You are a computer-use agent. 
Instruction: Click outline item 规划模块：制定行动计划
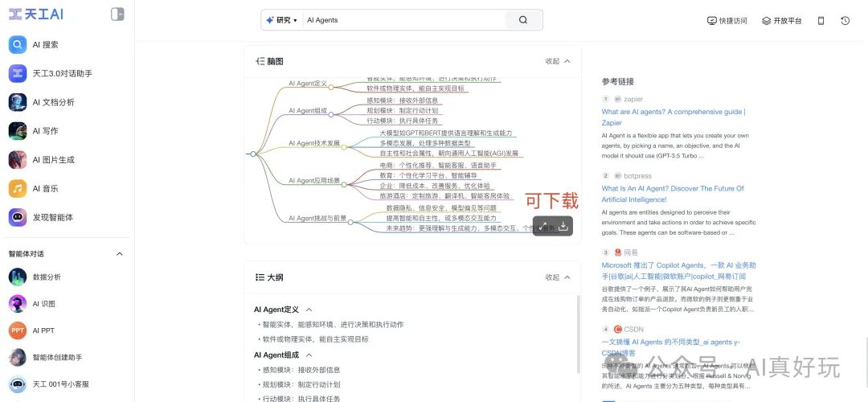coord(302,384)
